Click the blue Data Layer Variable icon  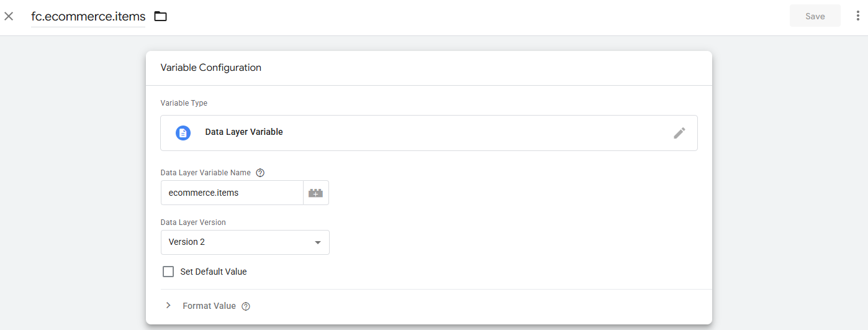pos(183,132)
